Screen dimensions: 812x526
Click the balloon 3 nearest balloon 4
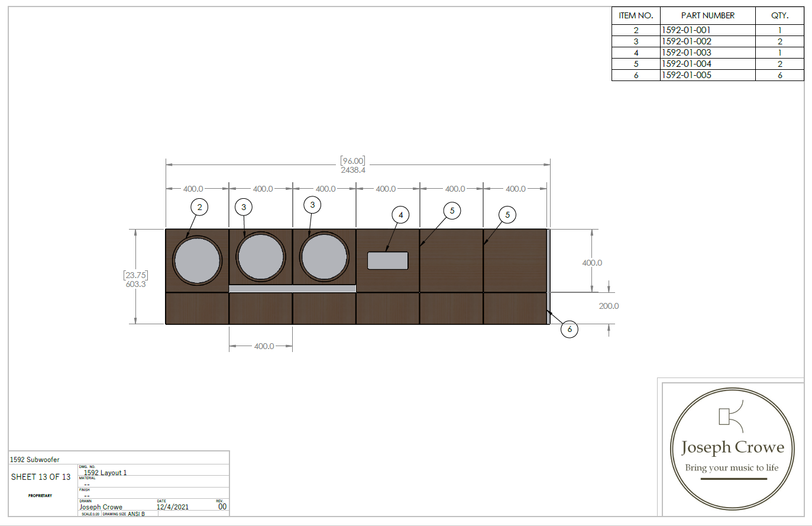coord(312,205)
